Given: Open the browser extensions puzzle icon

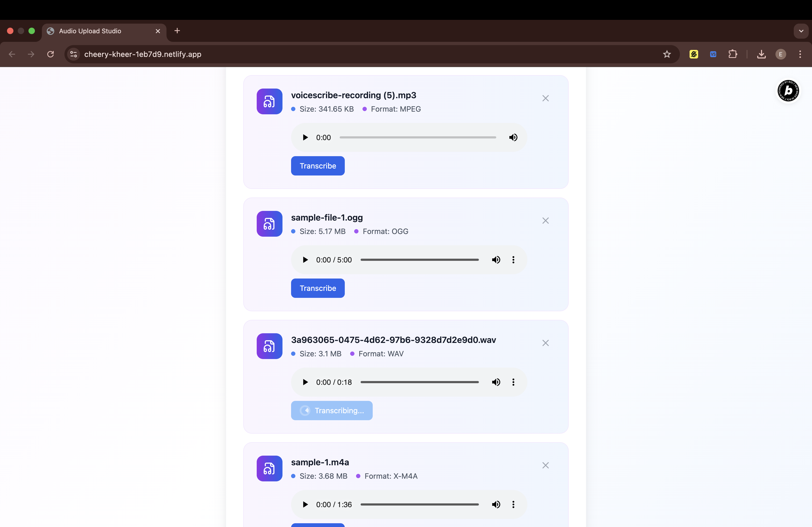Looking at the screenshot, I should coord(732,54).
